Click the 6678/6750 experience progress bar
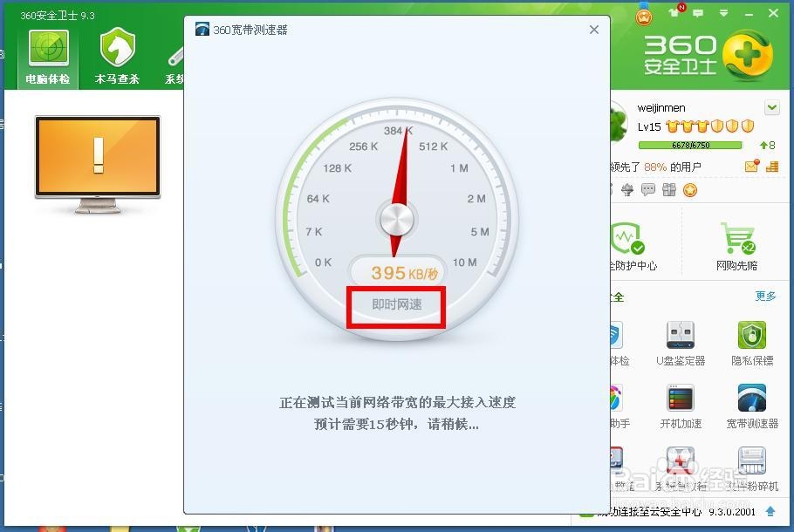The image size is (794, 532). 690,146
